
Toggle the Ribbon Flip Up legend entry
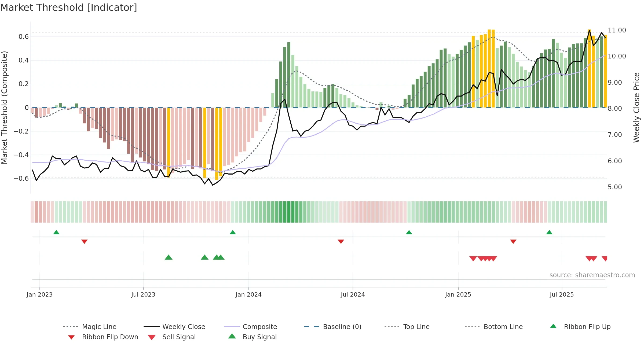580,327
